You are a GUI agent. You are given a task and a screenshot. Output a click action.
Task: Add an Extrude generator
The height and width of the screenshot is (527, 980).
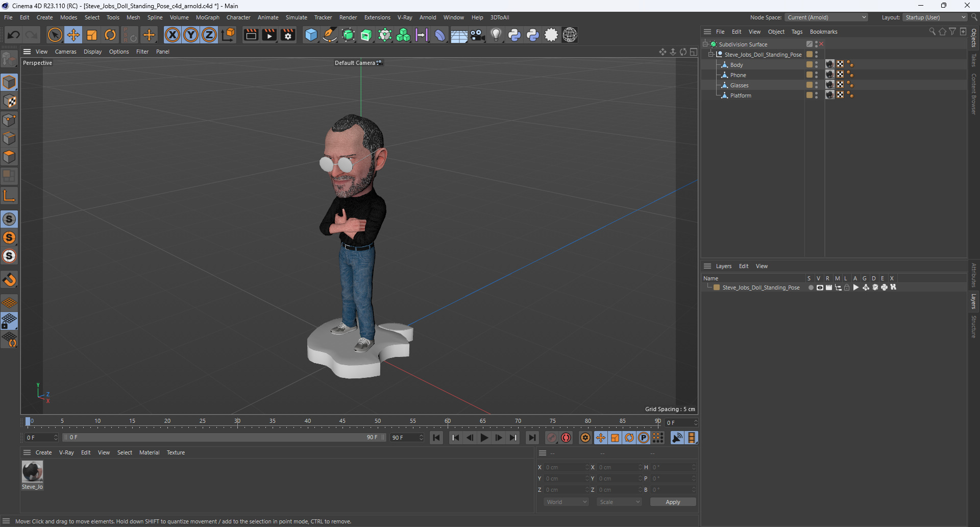point(366,35)
